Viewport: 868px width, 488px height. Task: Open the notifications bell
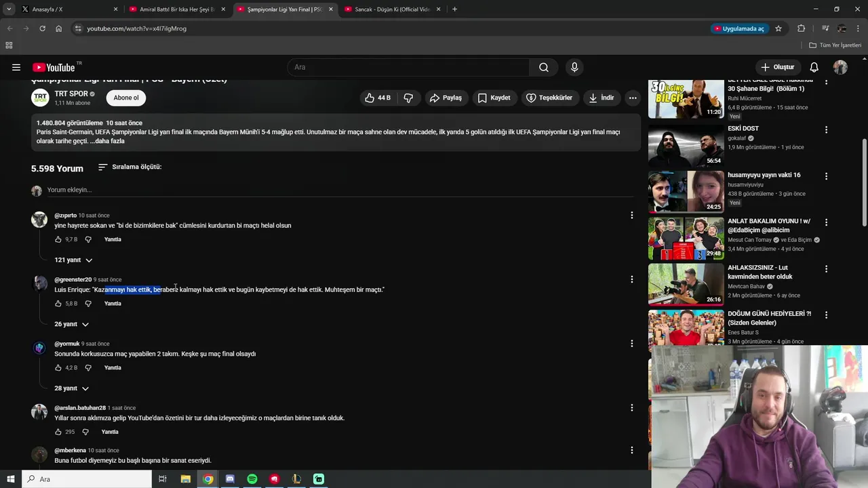[814, 67]
